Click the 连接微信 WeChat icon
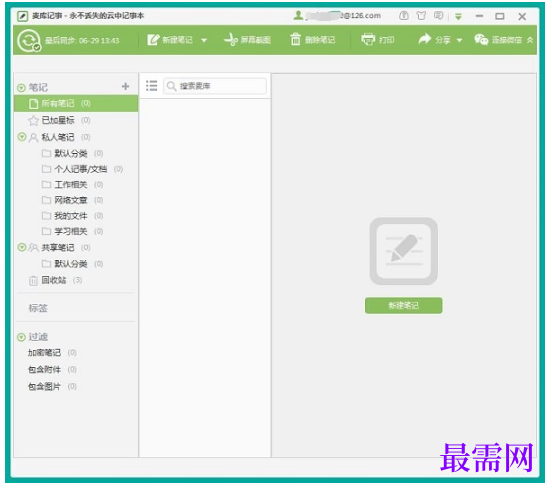Viewport: 552px width, 489px height. tap(481, 39)
